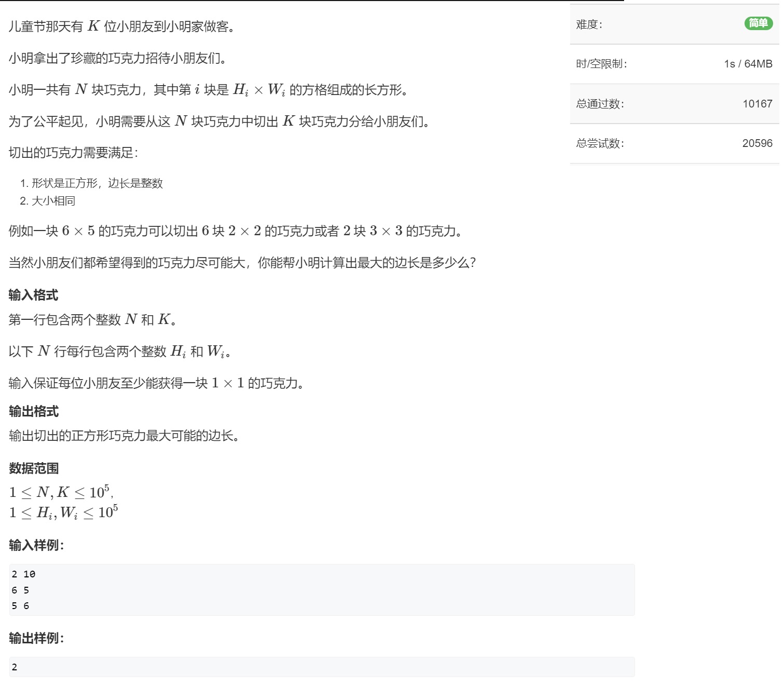Click the sentence 小明拿出了珍藏的巧克力招待小朋友们

(x=118, y=58)
